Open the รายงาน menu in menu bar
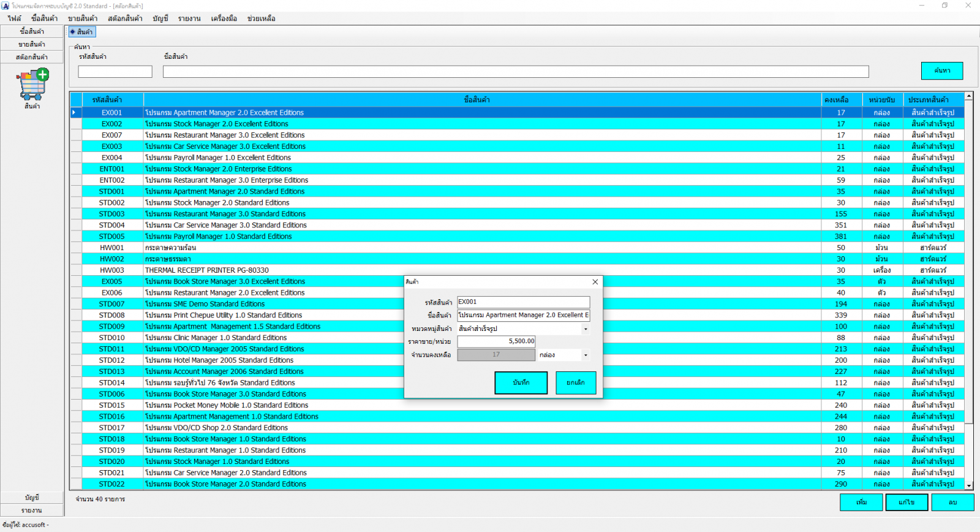Image resolution: width=980 pixels, height=532 pixels. tap(189, 18)
